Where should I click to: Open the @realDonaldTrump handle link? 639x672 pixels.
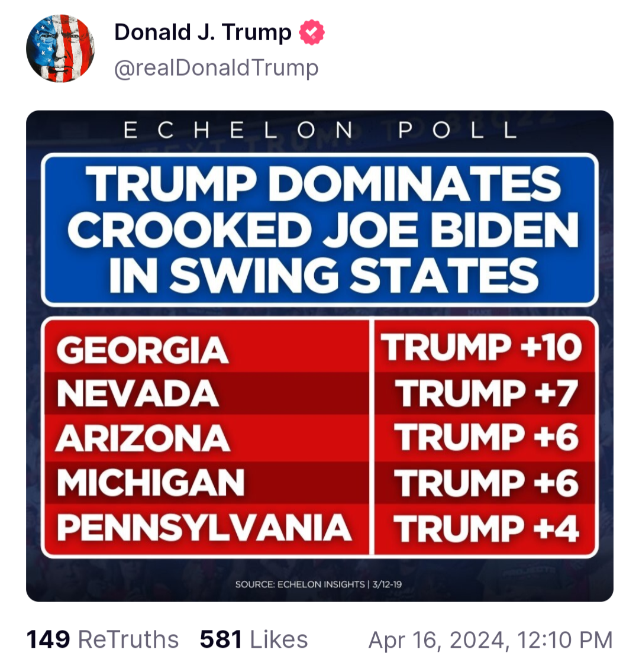pos(216,68)
